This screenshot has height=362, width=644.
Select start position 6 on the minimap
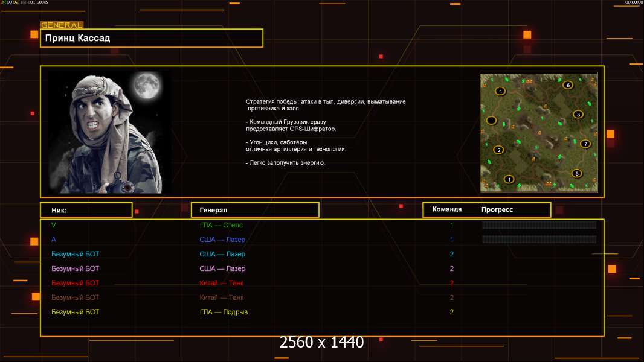[x=567, y=85]
